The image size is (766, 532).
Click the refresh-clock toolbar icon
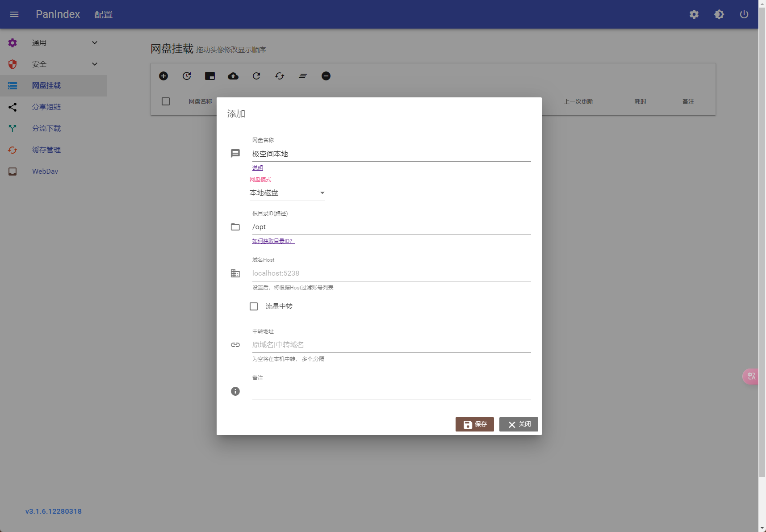[x=187, y=76]
